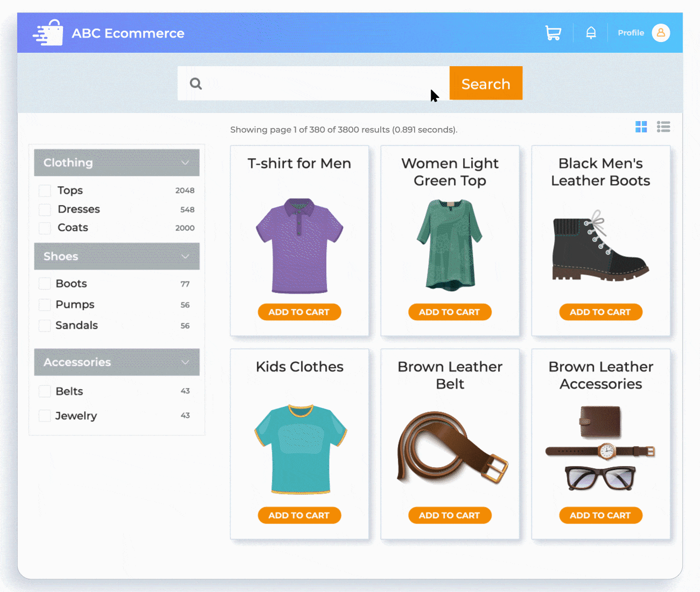Click the T-shirt for Men title
Image resolution: width=700 pixels, height=592 pixels.
(299, 163)
